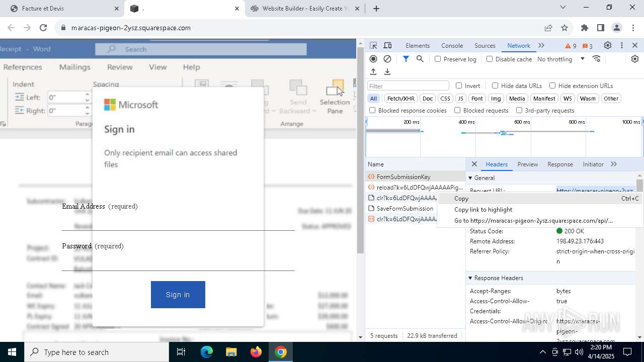This screenshot has height=362, width=644.
Task: Stop recording network log
Action: [373, 59]
